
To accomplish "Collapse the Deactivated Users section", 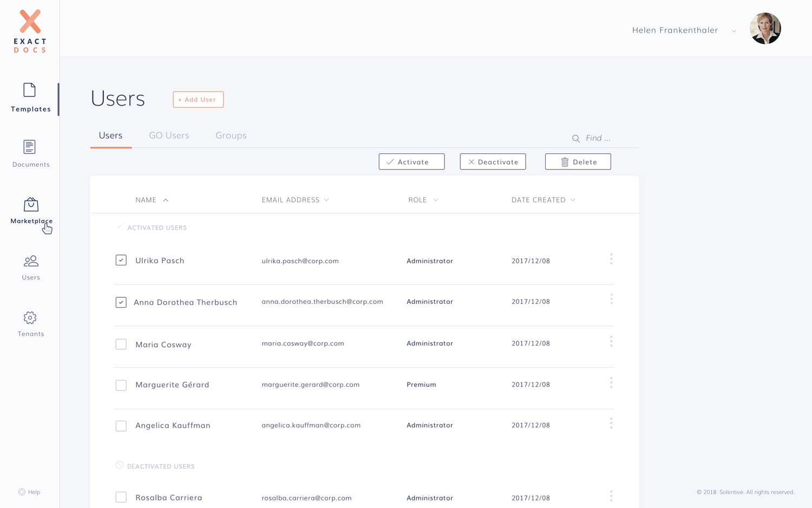I will pos(155,466).
